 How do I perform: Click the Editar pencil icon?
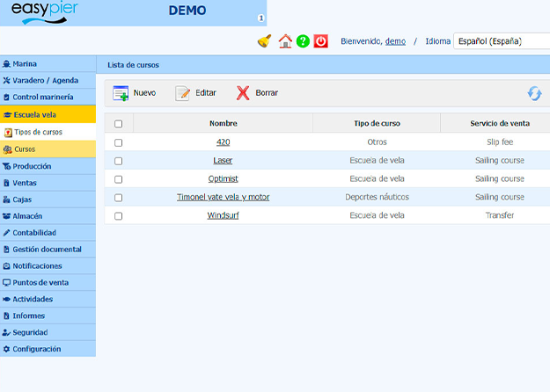[x=182, y=93]
